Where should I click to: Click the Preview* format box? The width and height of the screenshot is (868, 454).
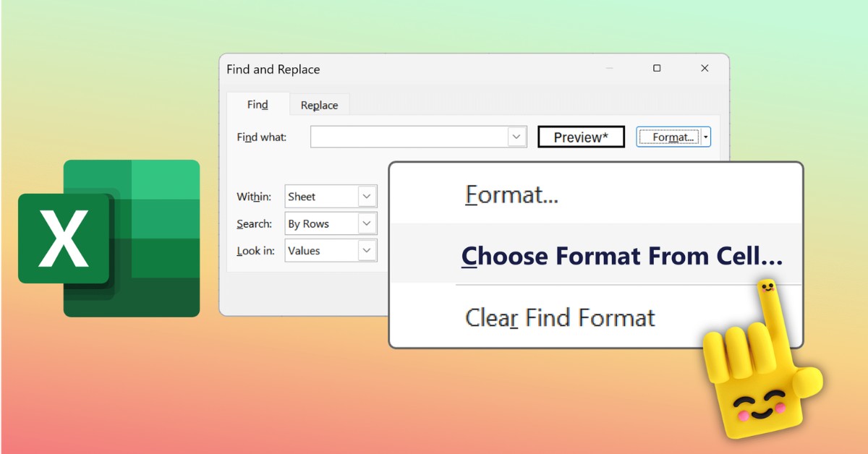pos(581,137)
